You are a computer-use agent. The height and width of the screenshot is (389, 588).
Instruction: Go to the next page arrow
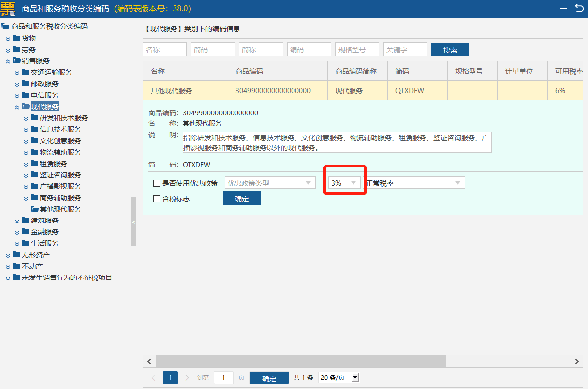coord(187,378)
